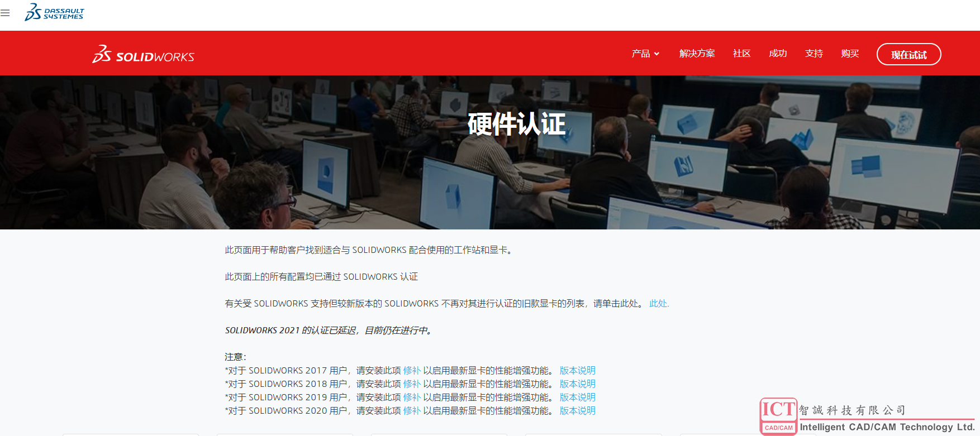Screen dimensions: 980x436
Task: Click the text 此页面上的所有配置均已通过 SOLIDWORKS 认证
Action: (321, 277)
